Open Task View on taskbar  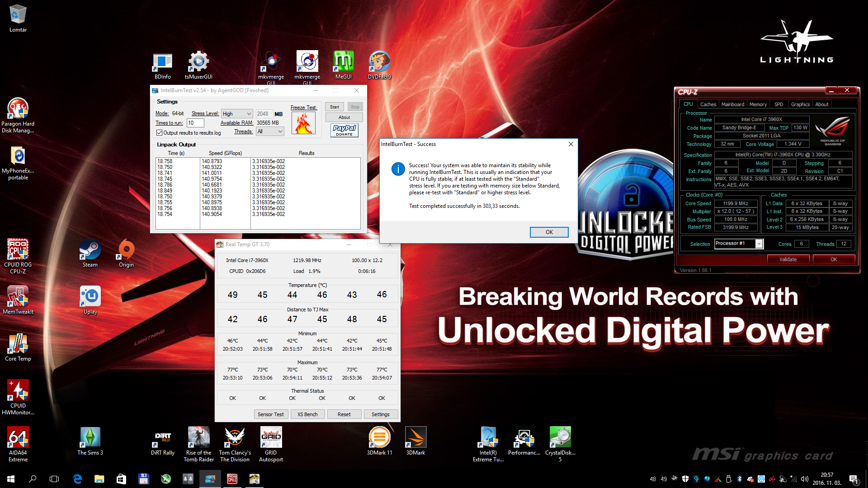click(54, 479)
